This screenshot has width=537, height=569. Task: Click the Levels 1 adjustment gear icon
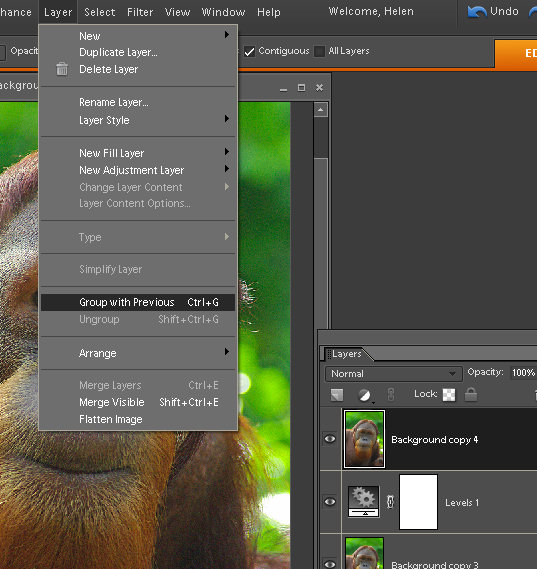click(x=364, y=502)
